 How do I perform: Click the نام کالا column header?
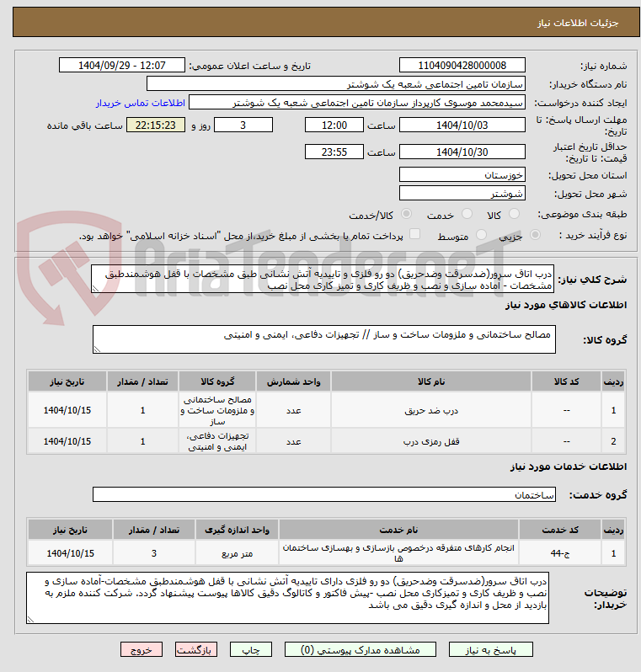tap(431, 381)
